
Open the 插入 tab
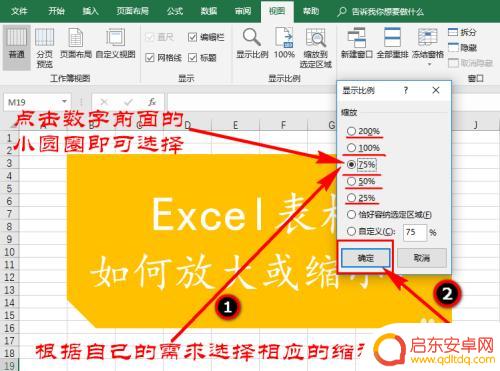90,12
